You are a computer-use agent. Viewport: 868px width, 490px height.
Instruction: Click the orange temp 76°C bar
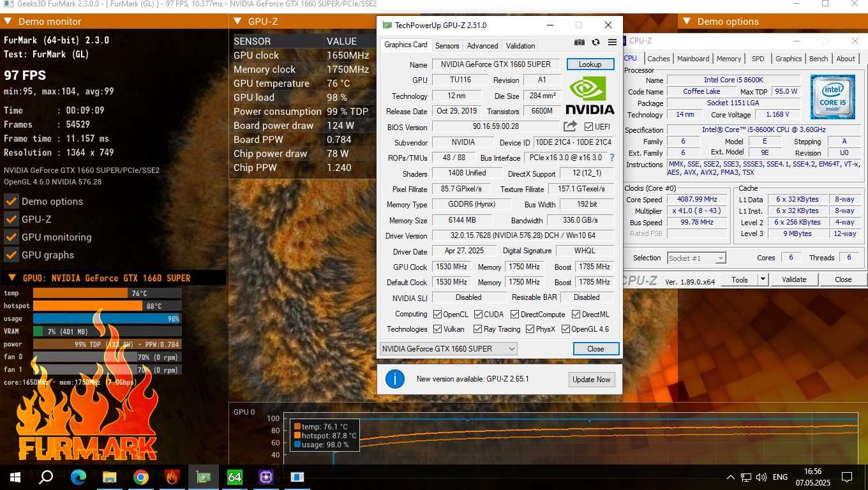[80, 293]
